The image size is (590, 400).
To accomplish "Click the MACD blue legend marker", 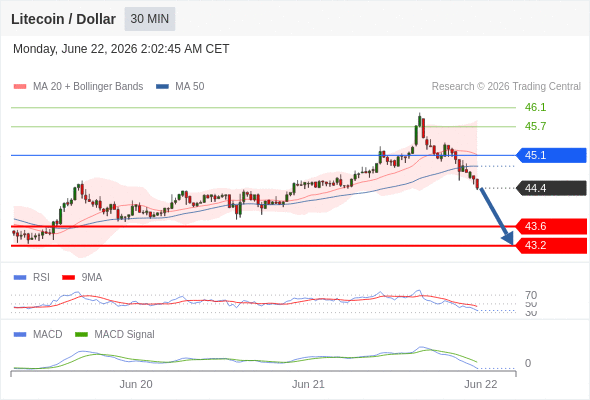I will (20, 334).
